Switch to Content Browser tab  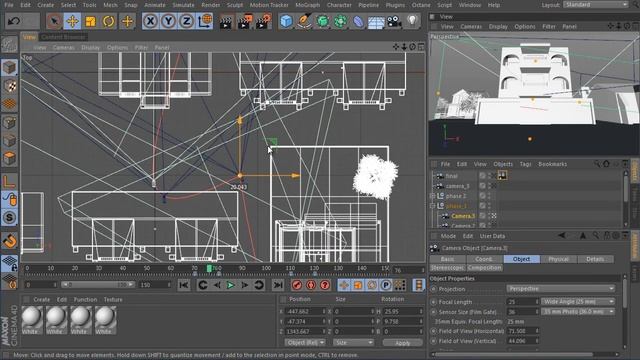[63, 37]
